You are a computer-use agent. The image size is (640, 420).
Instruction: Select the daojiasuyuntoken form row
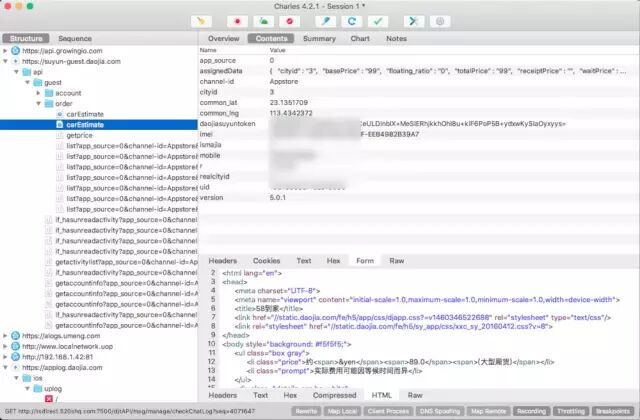coord(419,124)
